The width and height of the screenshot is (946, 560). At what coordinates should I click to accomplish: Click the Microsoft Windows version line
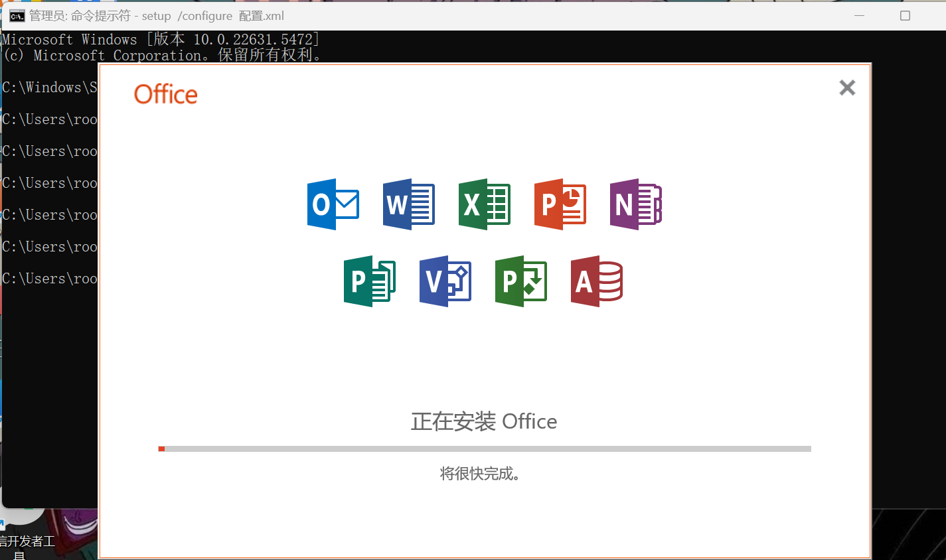[161, 40]
